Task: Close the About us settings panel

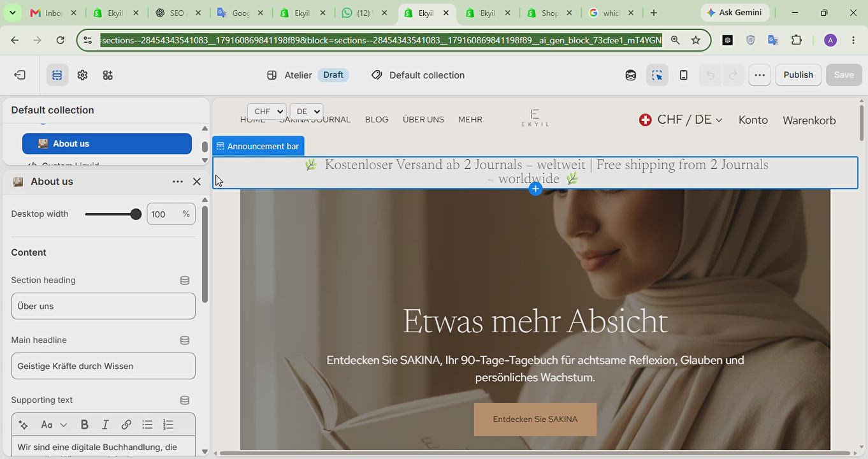Action: coord(197,182)
